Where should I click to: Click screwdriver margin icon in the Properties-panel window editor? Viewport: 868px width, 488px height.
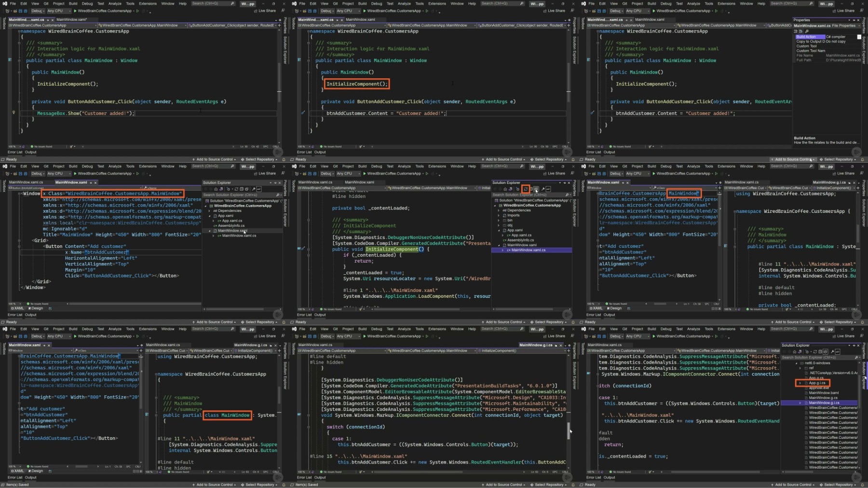coord(592,112)
